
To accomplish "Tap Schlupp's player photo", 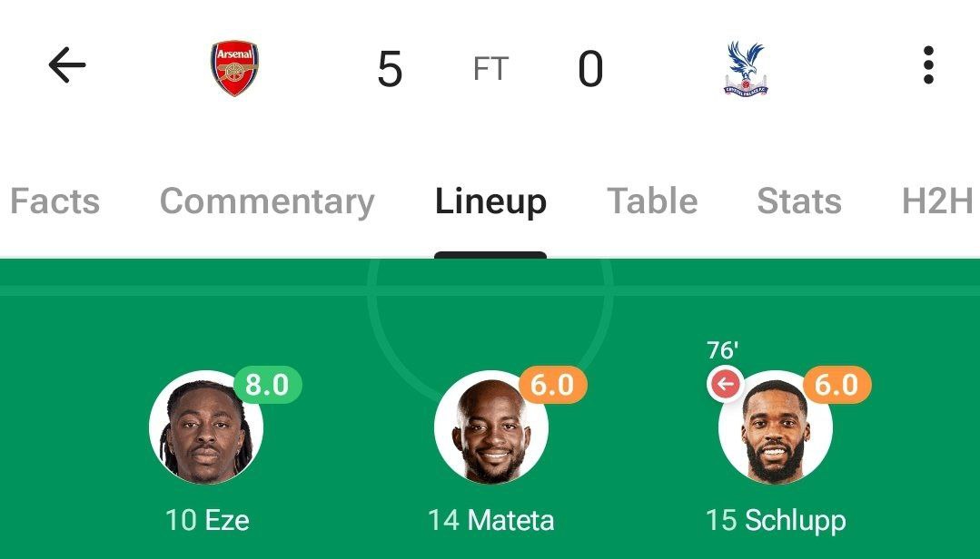I will point(775,427).
